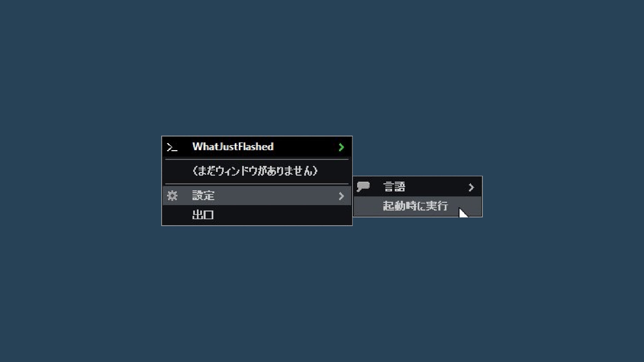Select the 設定 menu item
Screen dimensions: 644x362
pyautogui.click(x=257, y=196)
